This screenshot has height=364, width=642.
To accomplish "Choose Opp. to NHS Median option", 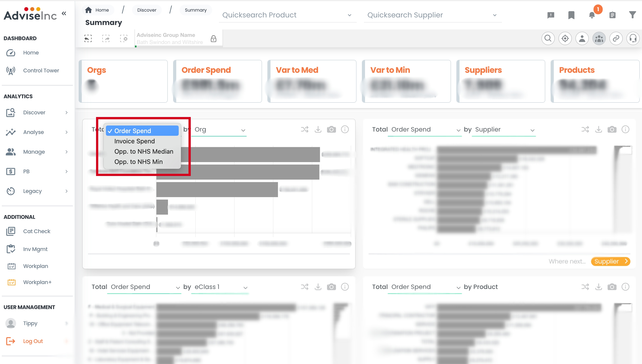I will coord(143,151).
